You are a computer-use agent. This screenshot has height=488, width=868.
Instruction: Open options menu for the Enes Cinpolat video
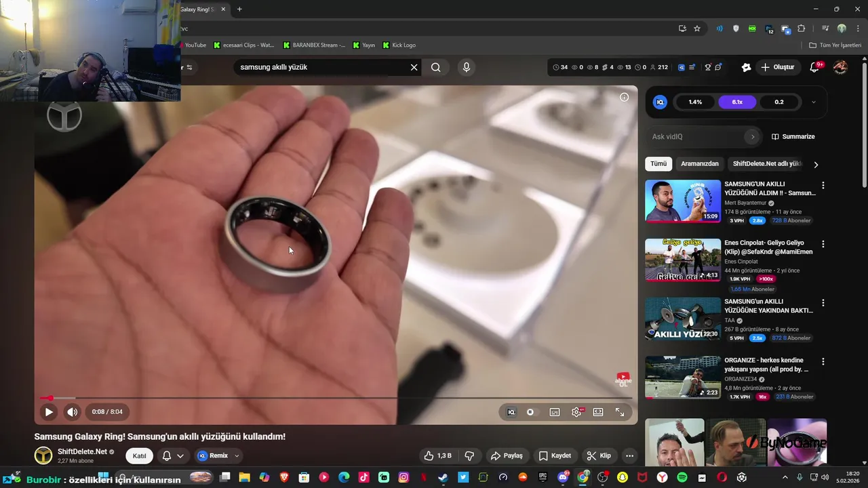pos(823,244)
